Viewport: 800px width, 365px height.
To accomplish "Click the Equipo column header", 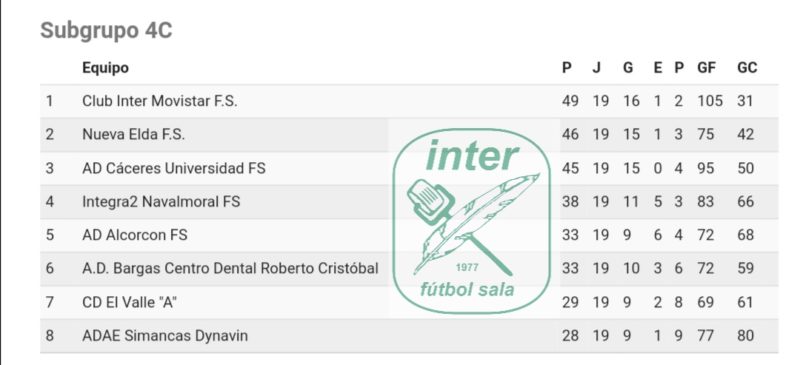I will pyautogui.click(x=106, y=68).
